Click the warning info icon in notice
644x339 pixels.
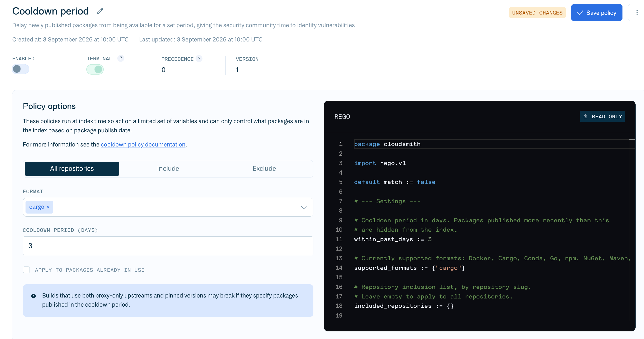(x=34, y=296)
